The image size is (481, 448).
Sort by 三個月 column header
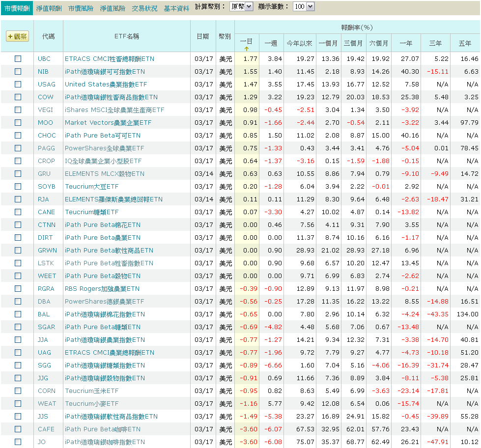[x=353, y=43]
